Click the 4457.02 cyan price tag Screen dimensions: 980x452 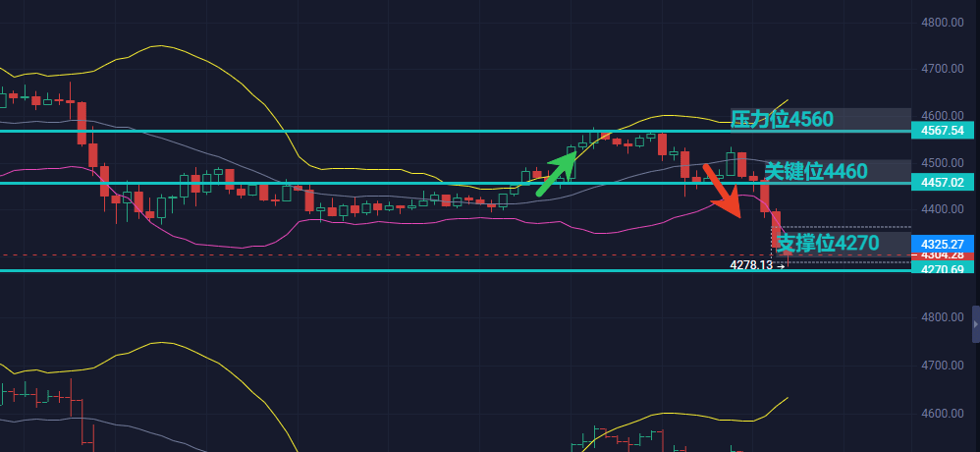click(x=943, y=183)
